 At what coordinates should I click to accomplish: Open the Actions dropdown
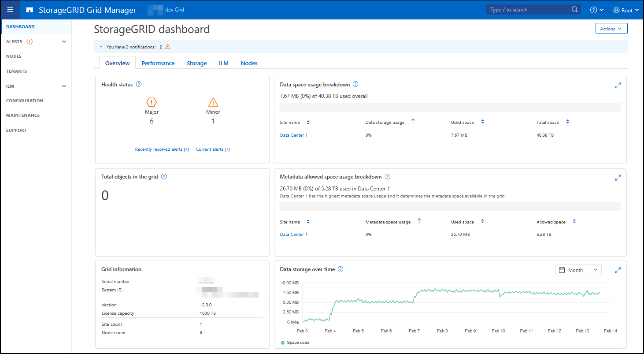click(611, 29)
